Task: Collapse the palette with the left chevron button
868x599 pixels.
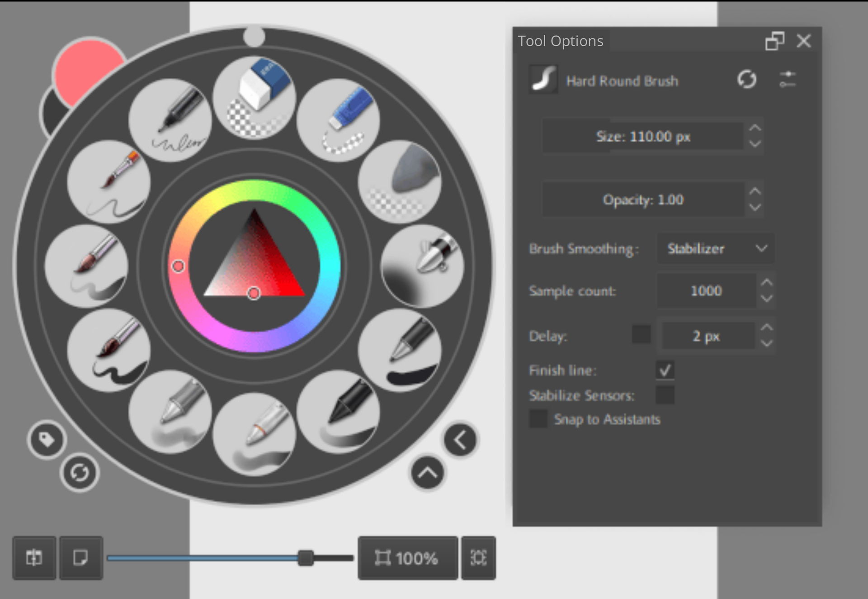Action: [x=460, y=440]
